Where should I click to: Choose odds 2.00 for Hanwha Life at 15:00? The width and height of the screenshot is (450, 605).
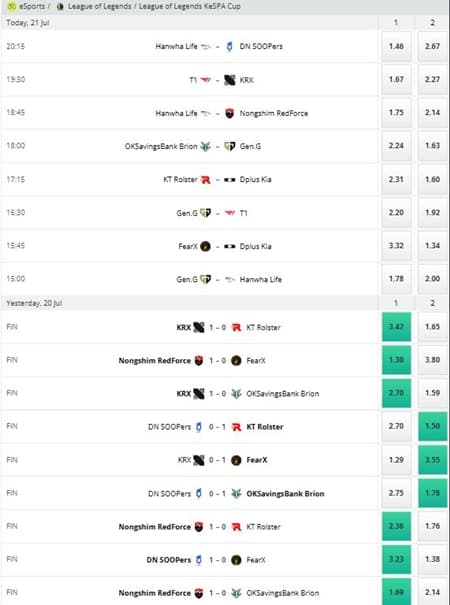[x=432, y=279]
